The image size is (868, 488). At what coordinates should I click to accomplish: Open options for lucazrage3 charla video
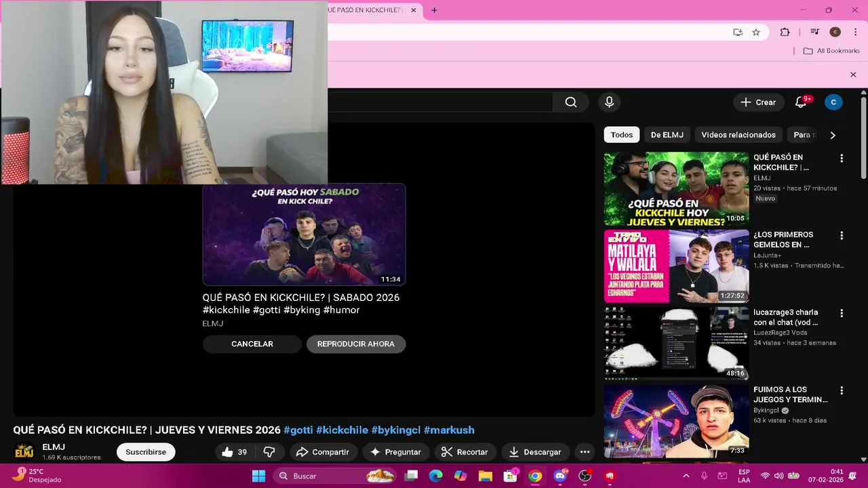[x=842, y=313]
